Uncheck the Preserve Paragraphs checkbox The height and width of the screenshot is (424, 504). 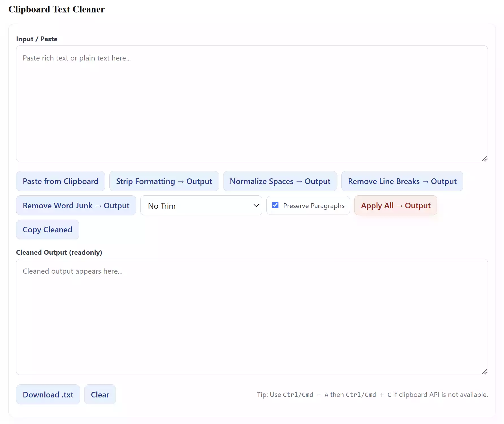(x=275, y=205)
